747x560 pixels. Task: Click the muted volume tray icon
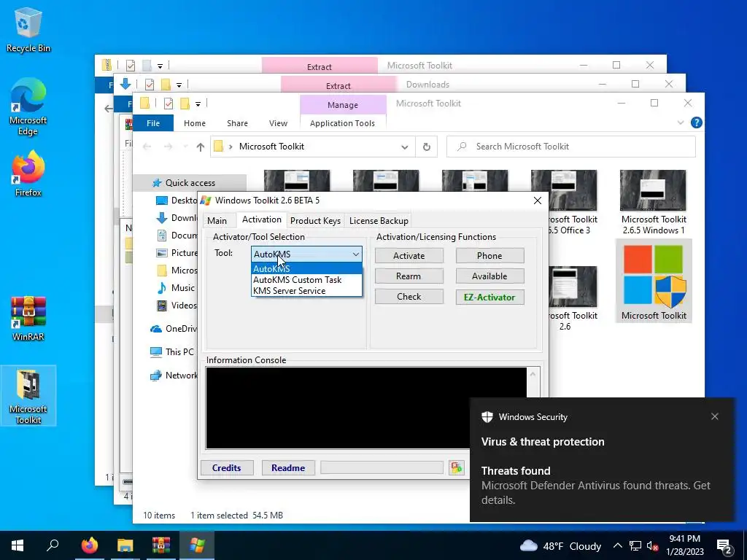652,546
